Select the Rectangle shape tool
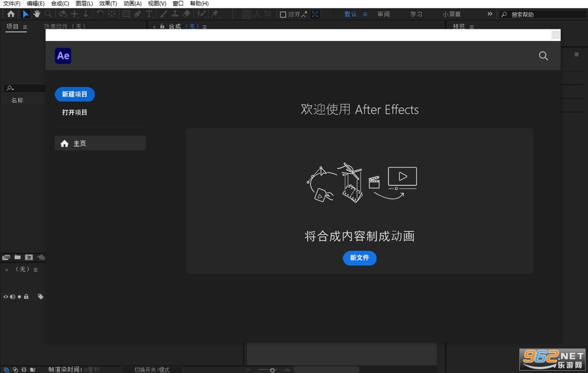The height and width of the screenshot is (373, 588). click(x=126, y=14)
